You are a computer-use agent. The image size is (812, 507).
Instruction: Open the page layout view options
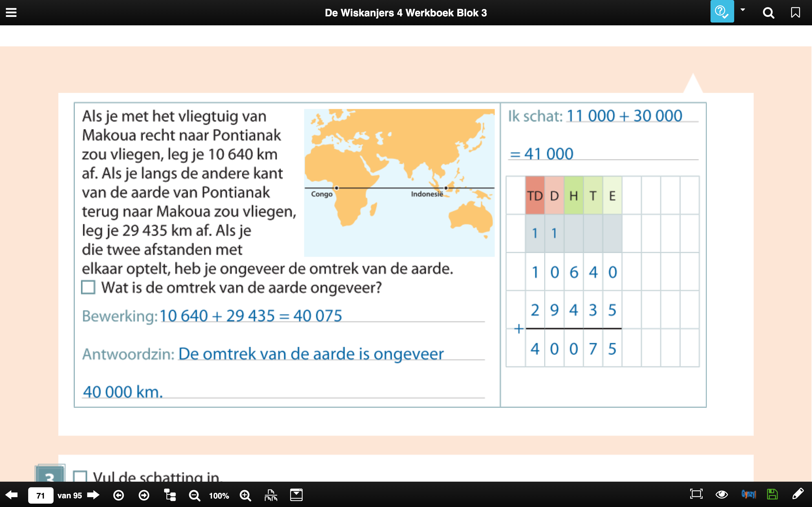[x=271, y=495]
